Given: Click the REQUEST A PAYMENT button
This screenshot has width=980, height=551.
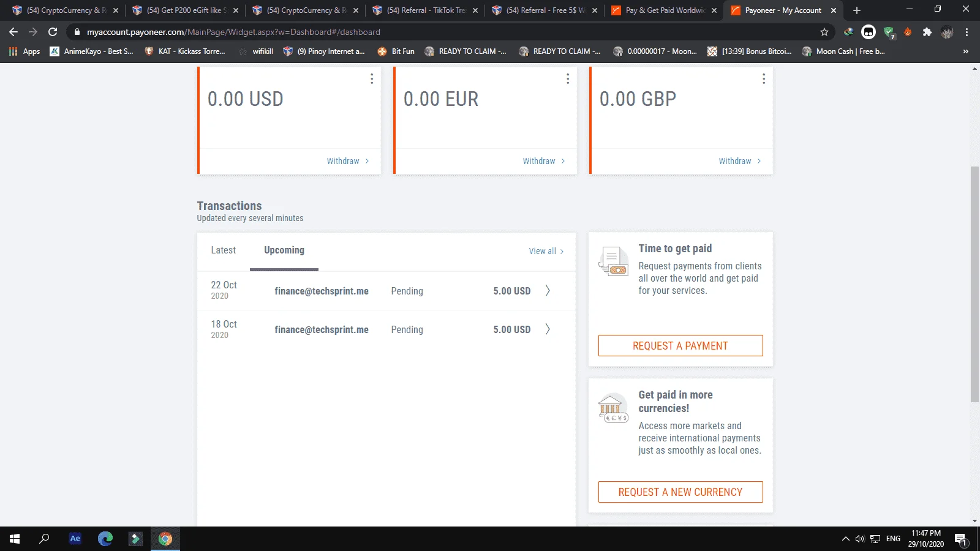Looking at the screenshot, I should [x=680, y=345].
